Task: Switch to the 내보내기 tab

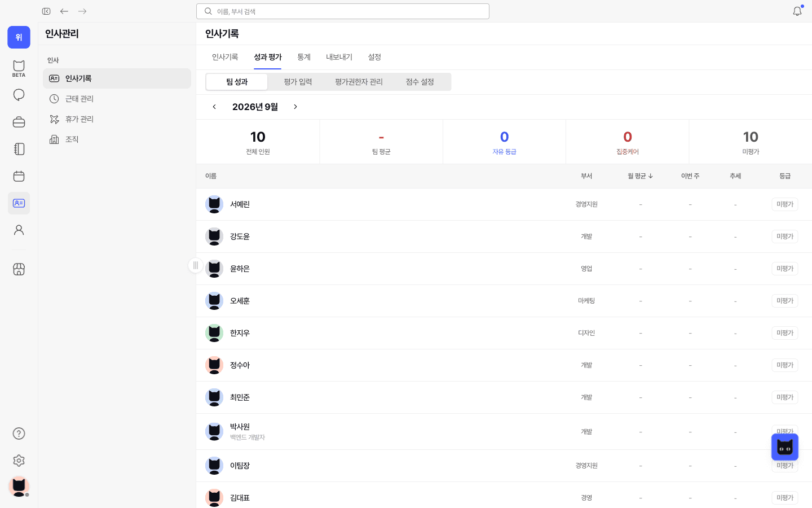Action: pos(339,57)
